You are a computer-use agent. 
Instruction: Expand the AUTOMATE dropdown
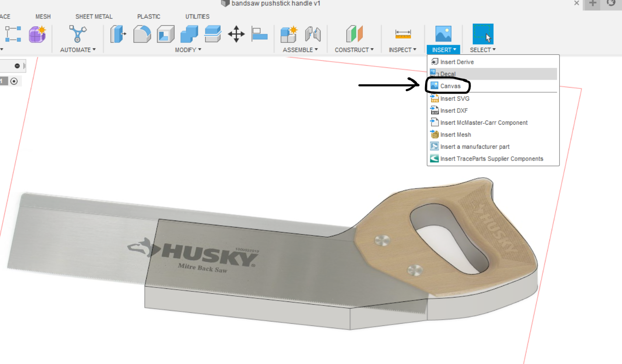click(78, 50)
